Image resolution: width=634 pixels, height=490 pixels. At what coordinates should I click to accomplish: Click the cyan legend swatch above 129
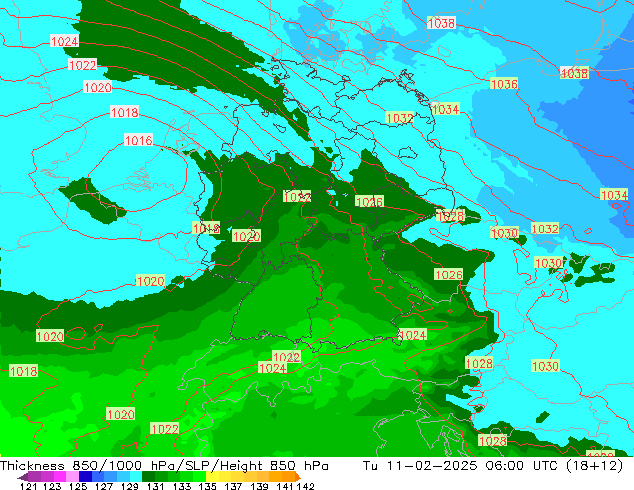click(x=136, y=476)
